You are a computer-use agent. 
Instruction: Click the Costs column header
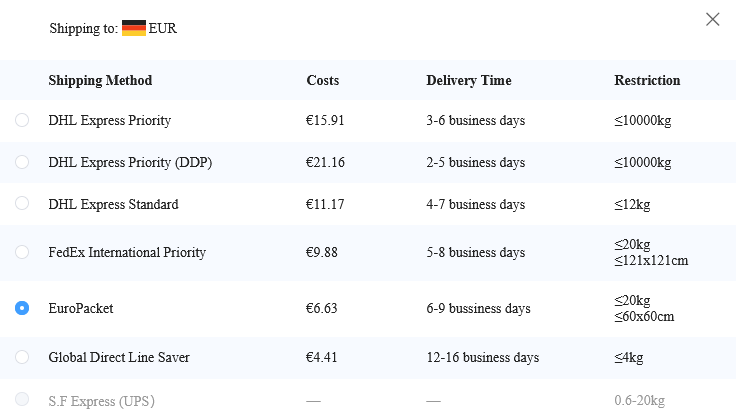(x=323, y=80)
